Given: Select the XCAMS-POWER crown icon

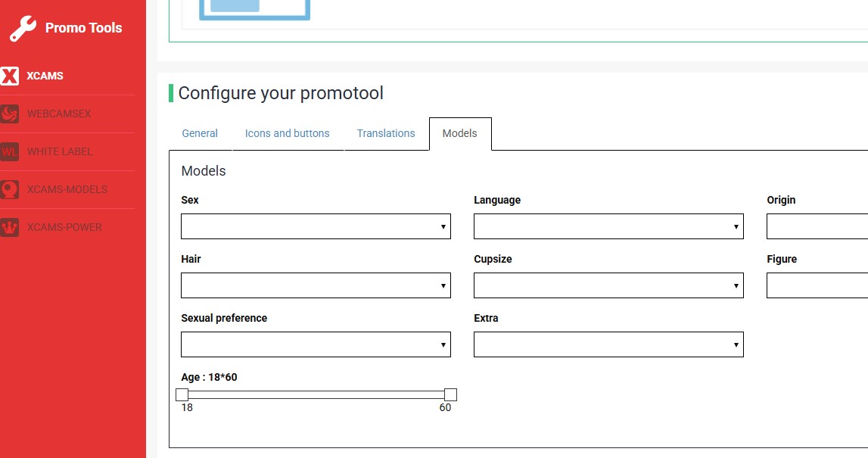Looking at the screenshot, I should 10,227.
